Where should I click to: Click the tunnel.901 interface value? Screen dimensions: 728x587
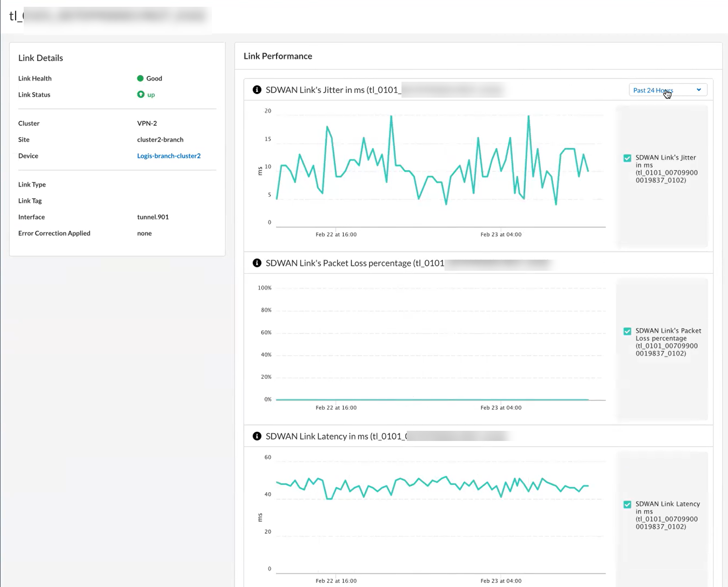(153, 217)
